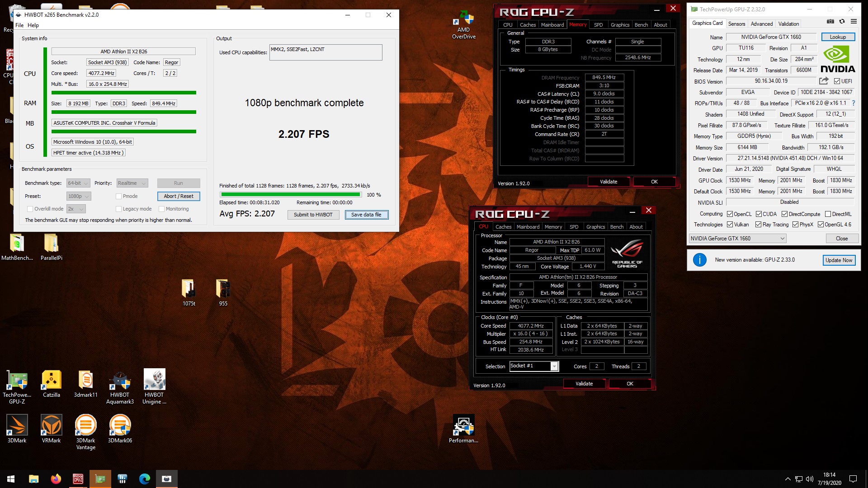
Task: Open the 1075t archive icon
Action: 189,293
